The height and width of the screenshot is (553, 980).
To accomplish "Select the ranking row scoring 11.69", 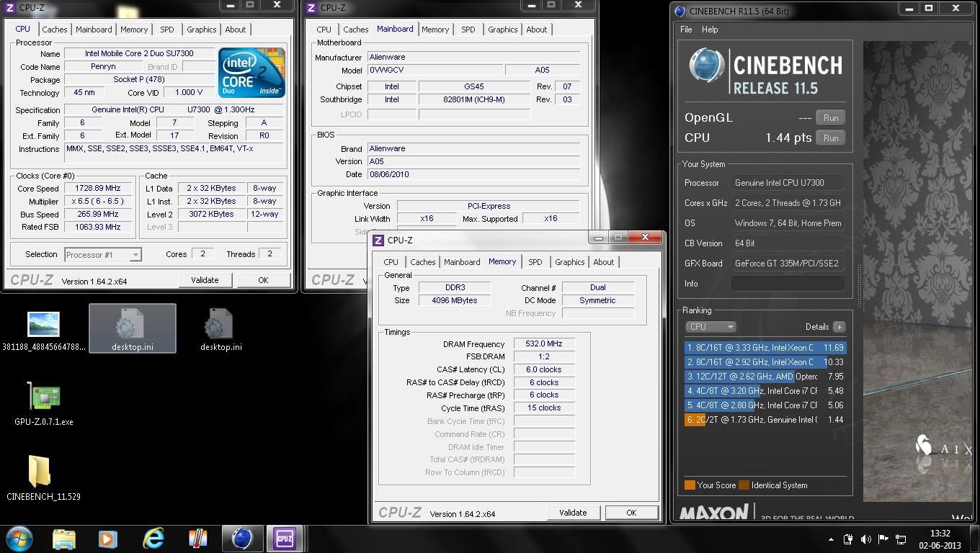I will 765,348.
